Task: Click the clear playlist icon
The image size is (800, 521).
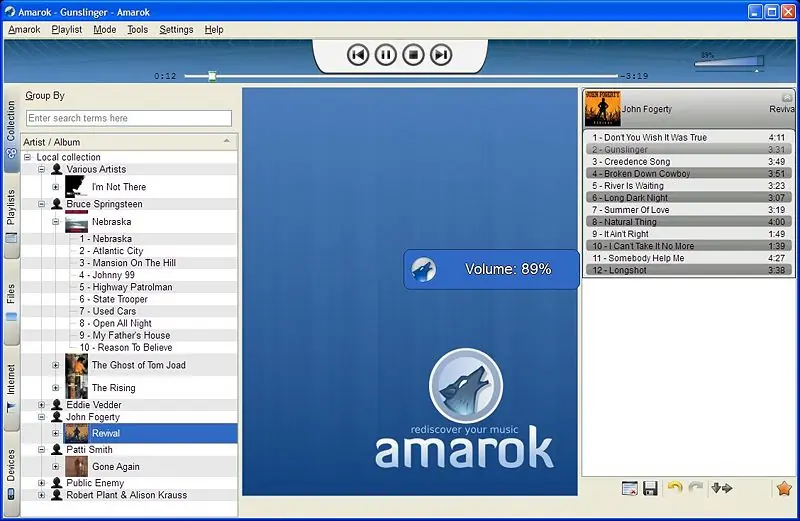Action: click(x=629, y=488)
